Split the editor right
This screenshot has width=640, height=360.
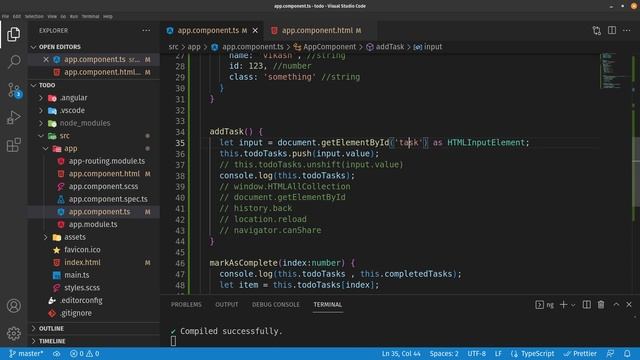(x=611, y=30)
